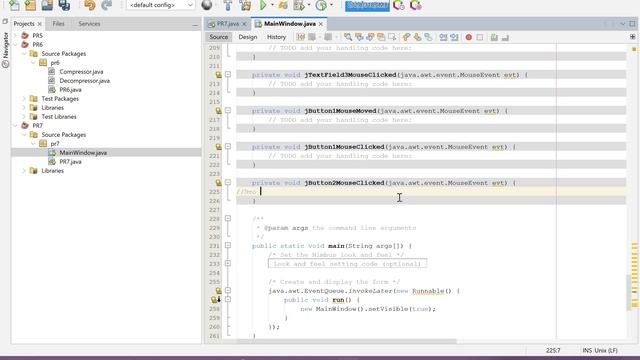
Task: Switch to the Files tab
Action: [58, 24]
